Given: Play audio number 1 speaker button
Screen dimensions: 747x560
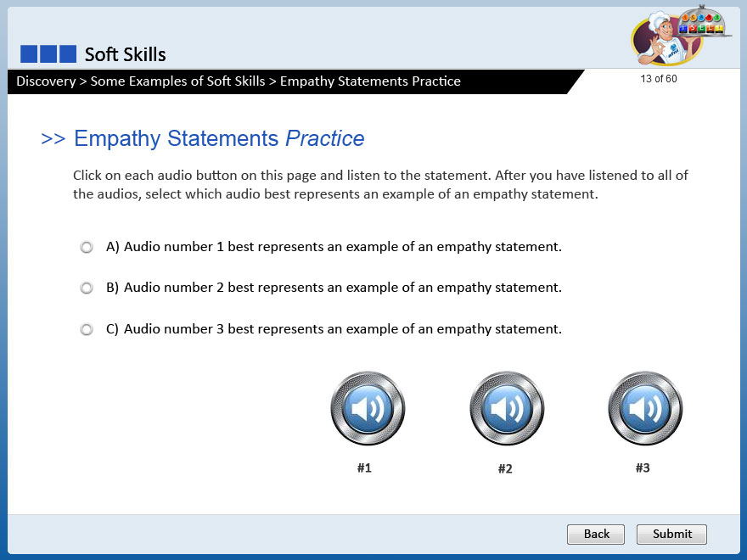Looking at the screenshot, I should pos(368,409).
